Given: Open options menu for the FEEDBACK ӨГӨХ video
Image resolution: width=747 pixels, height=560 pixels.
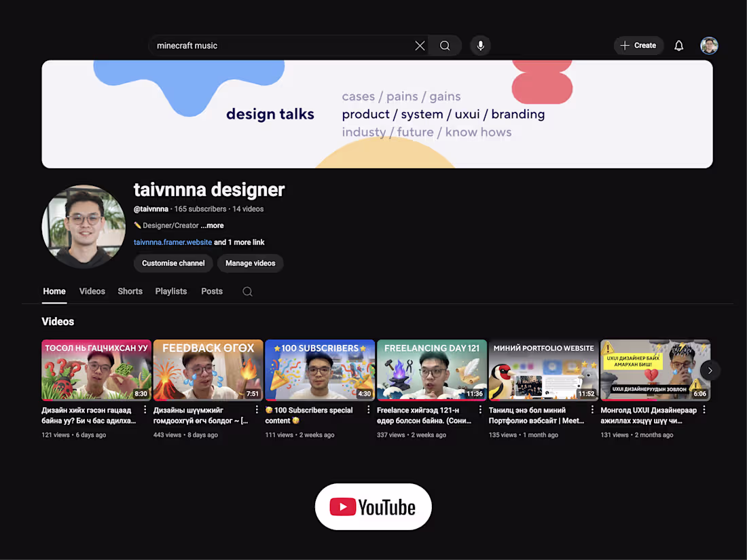Looking at the screenshot, I should tap(256, 410).
